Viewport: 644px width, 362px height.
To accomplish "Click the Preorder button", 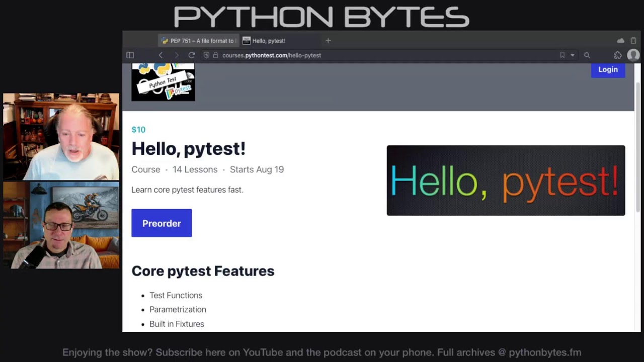I will 162,223.
